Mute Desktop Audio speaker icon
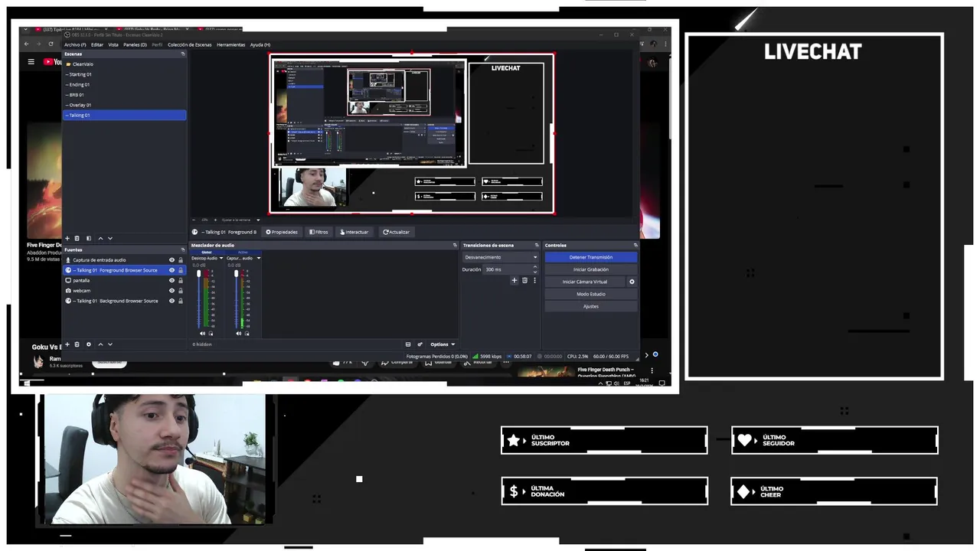Screen dimensions: 980x551 [202, 333]
